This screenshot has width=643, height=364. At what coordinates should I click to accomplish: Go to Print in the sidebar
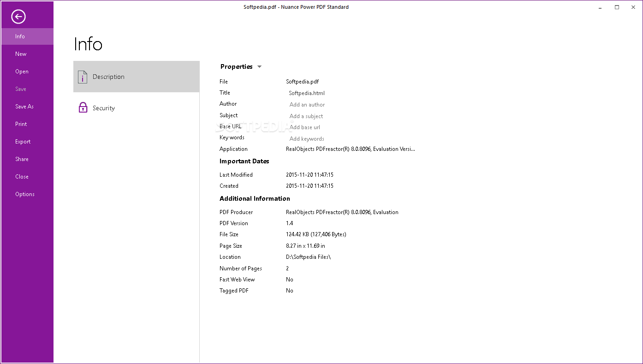point(27,124)
